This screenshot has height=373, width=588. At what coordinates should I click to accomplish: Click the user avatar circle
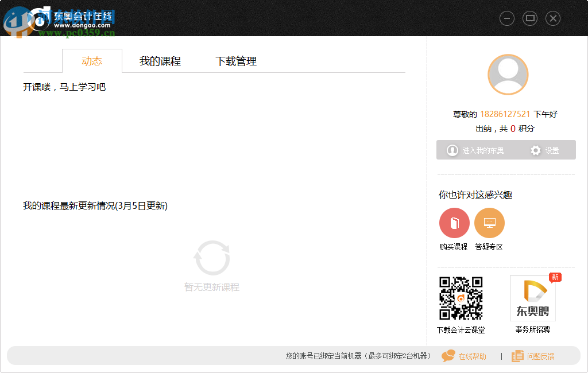click(507, 74)
